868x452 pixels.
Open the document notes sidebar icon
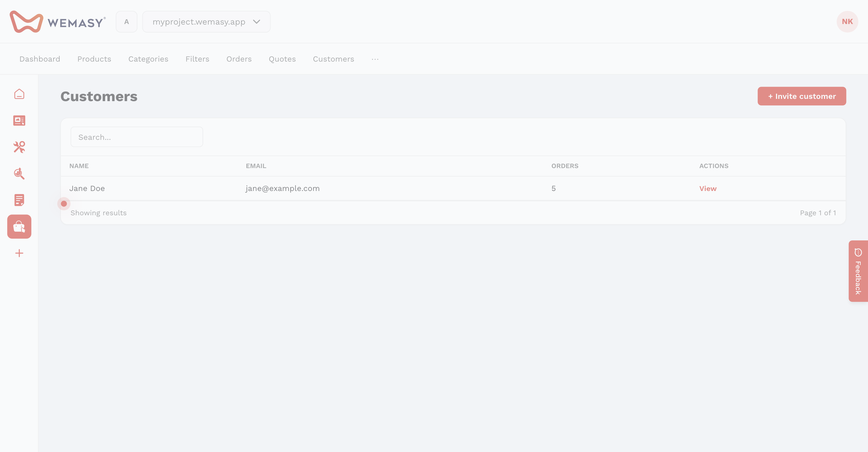click(19, 200)
